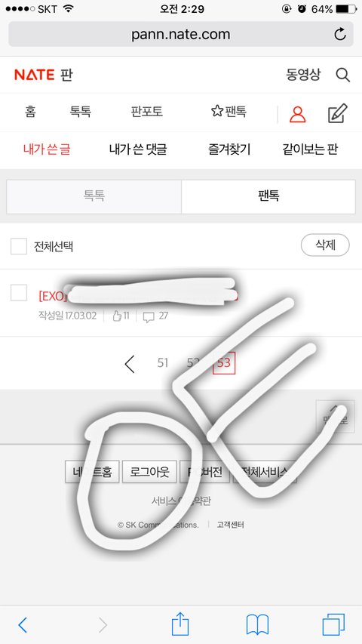Go to previous pages with left chevron
The image size is (362, 644).
click(130, 364)
